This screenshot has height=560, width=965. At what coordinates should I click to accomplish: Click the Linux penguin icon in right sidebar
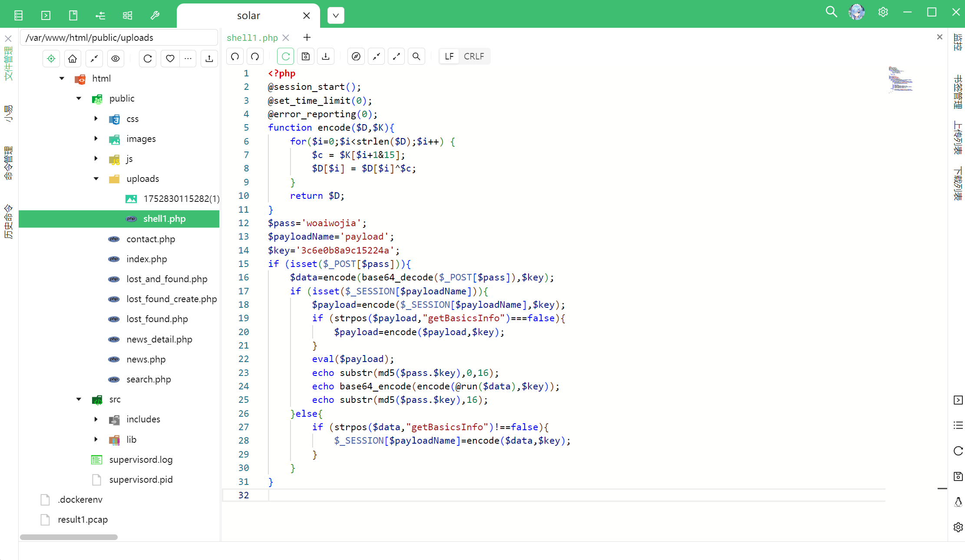958,502
